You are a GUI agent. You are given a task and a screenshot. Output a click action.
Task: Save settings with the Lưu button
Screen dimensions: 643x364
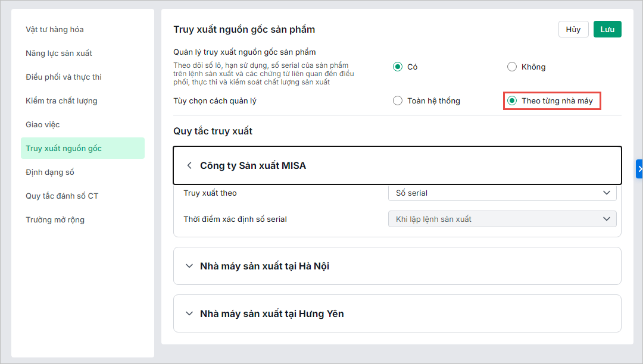pos(607,30)
